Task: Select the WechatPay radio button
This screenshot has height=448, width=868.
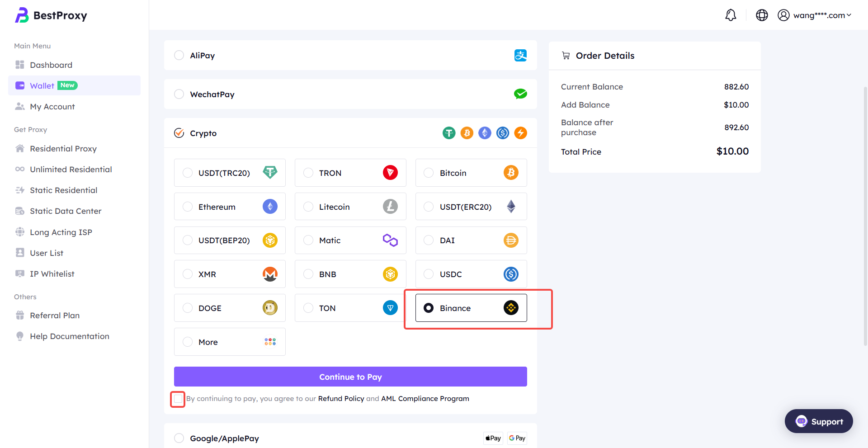Action: pos(179,94)
